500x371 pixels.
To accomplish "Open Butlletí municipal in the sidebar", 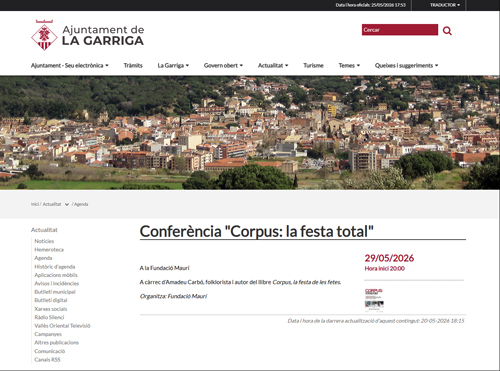I will point(55,292).
